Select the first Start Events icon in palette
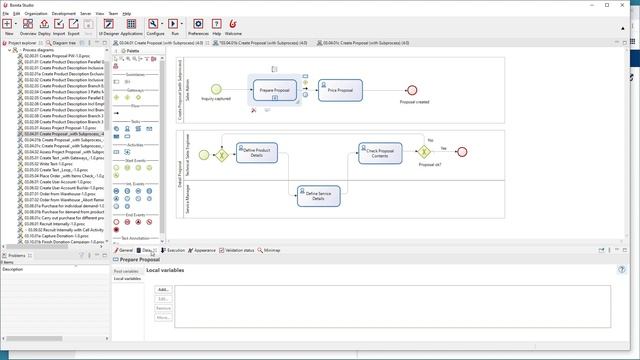This screenshot has height=360, width=640. [x=116, y=168]
